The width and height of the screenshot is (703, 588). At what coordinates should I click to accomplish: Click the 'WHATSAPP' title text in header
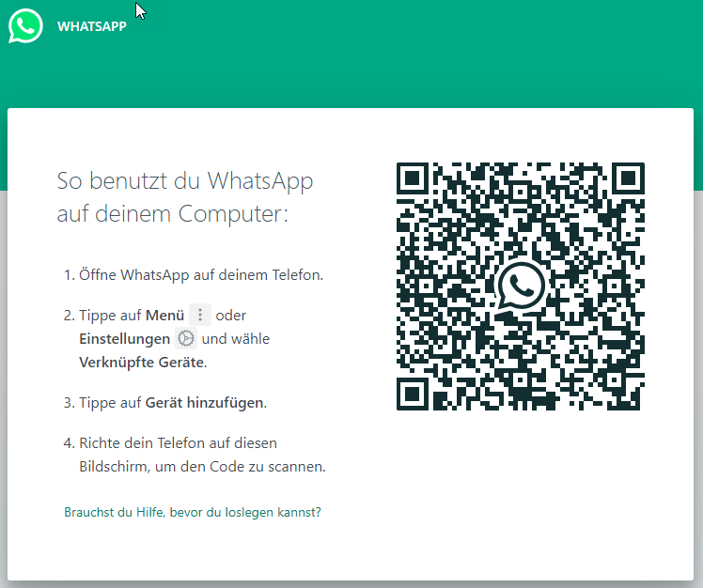(x=92, y=26)
